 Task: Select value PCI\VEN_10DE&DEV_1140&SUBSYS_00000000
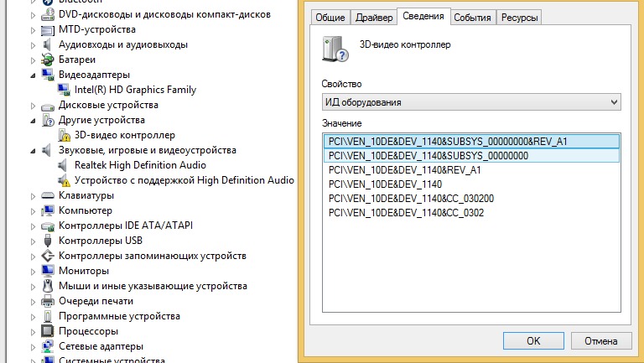pos(471,156)
